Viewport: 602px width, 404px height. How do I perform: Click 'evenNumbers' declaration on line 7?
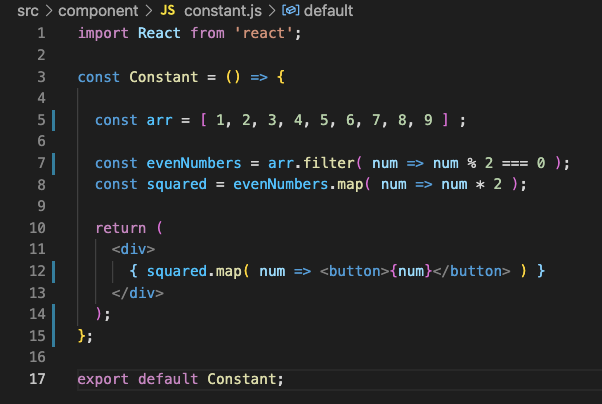[x=194, y=163]
